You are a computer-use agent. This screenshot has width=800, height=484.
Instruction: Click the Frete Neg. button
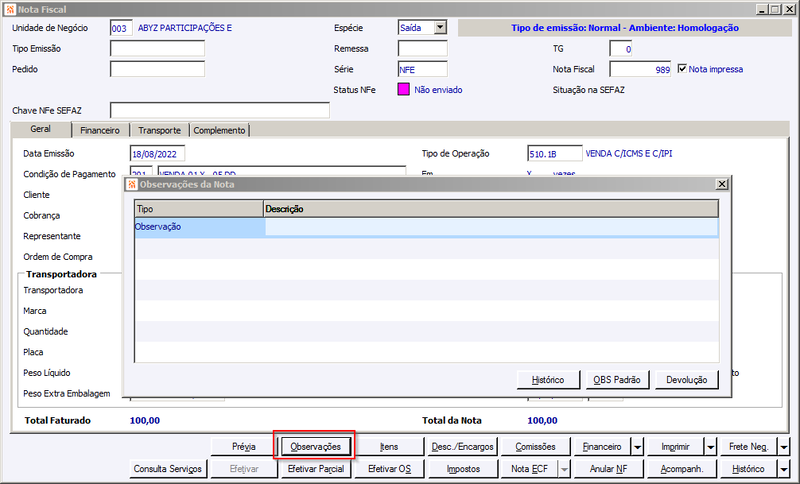point(749,447)
